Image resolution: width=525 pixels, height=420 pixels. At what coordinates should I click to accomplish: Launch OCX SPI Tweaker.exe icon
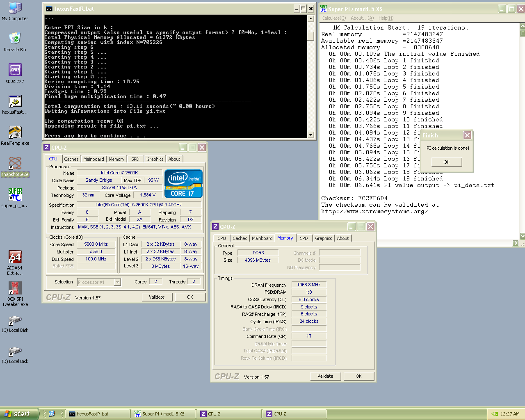15,288
